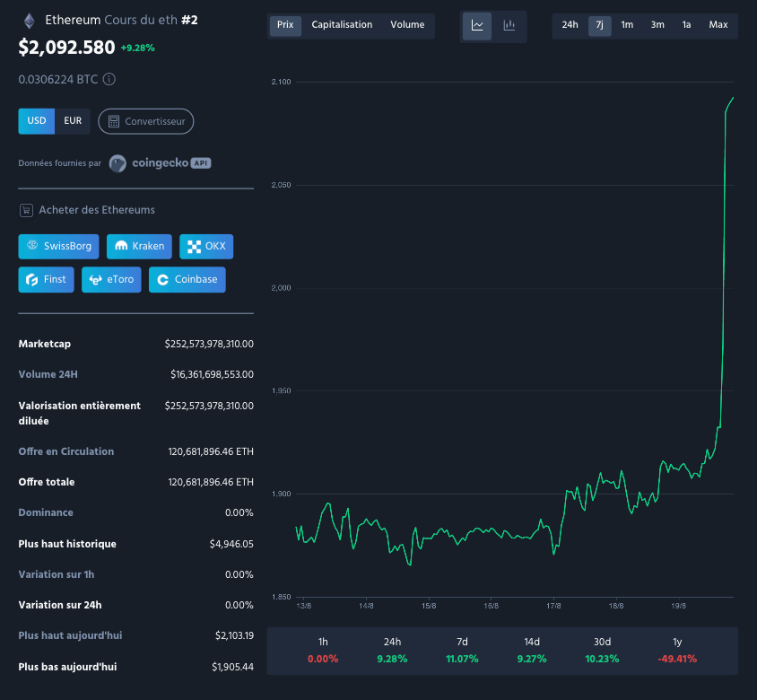Click the $16,361,698,553.00 volume value

coord(212,374)
